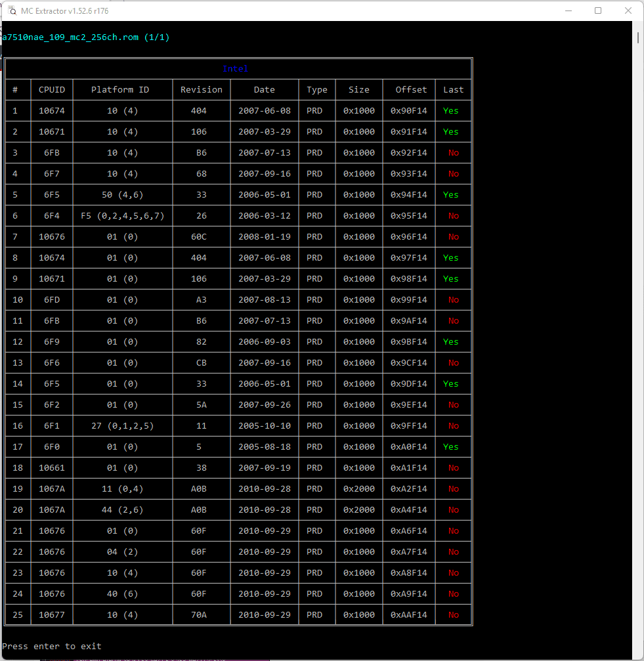This screenshot has height=661, width=644.
Task: Select date 2005-08-18
Action: [x=265, y=447]
